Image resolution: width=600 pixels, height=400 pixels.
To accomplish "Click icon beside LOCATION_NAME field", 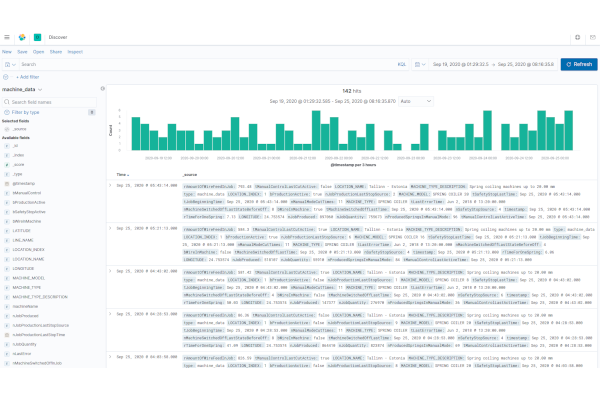I will coord(7,259).
